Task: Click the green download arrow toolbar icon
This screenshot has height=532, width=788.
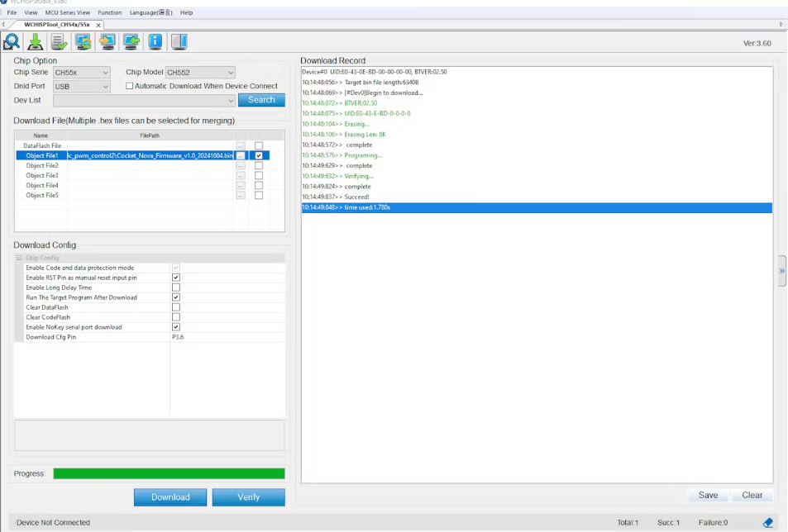Action: 36,41
